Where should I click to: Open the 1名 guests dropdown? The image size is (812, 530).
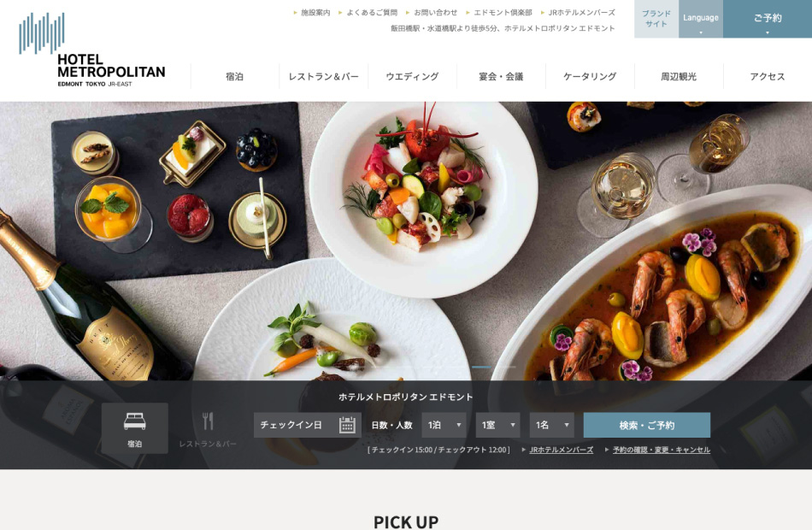pyautogui.click(x=551, y=425)
